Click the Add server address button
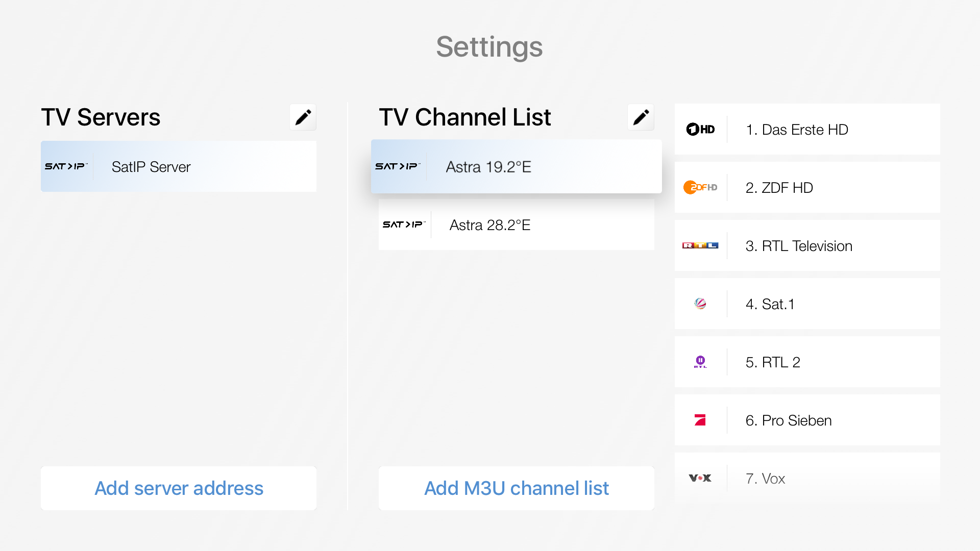 [x=179, y=488]
